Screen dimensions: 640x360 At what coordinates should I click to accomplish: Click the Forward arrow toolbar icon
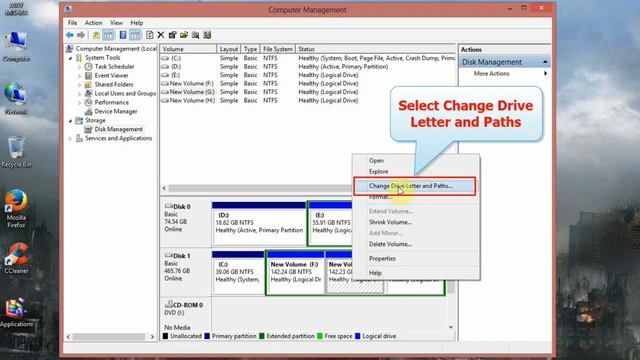point(81,35)
